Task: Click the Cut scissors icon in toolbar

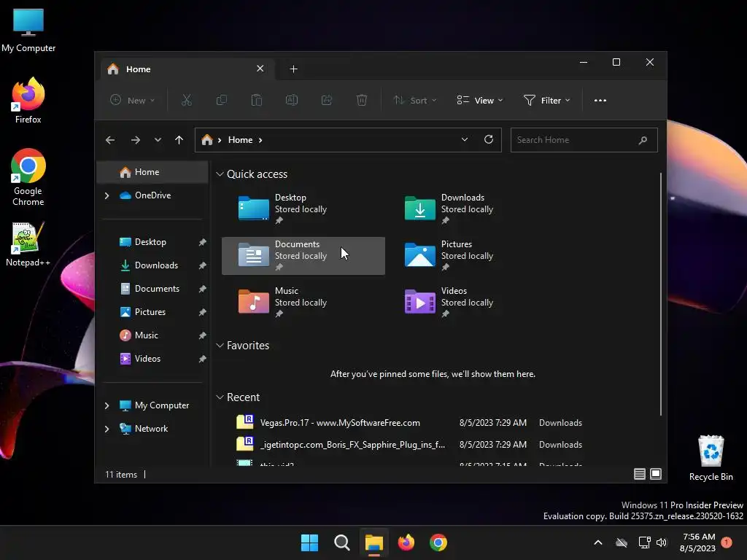Action: click(x=186, y=100)
